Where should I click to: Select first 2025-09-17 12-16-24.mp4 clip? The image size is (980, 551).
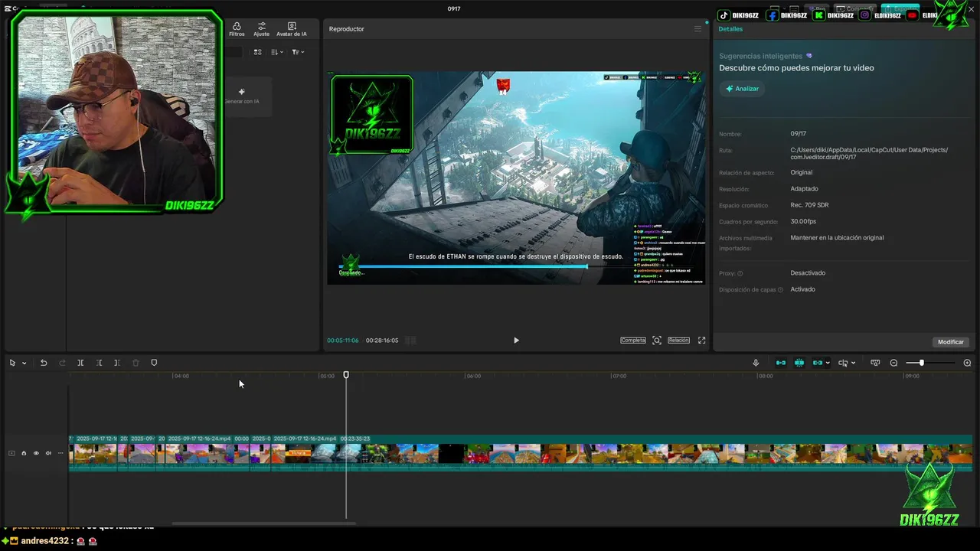[97, 452]
